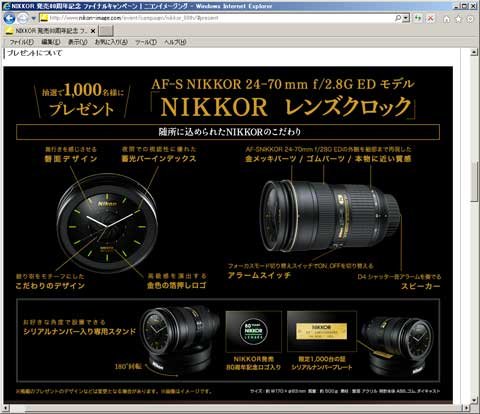This screenshot has width=480, height=414.
Task: Click the プレゼントについて heading text
Action: pyautogui.click(x=35, y=53)
